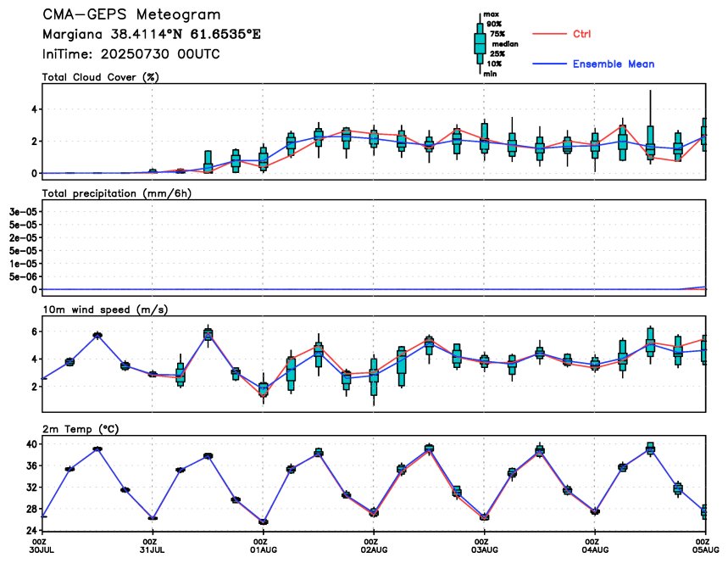Click the IniTime: 20250730 00UTC label
This screenshot has width=728, height=563.
pyautogui.click(x=131, y=54)
